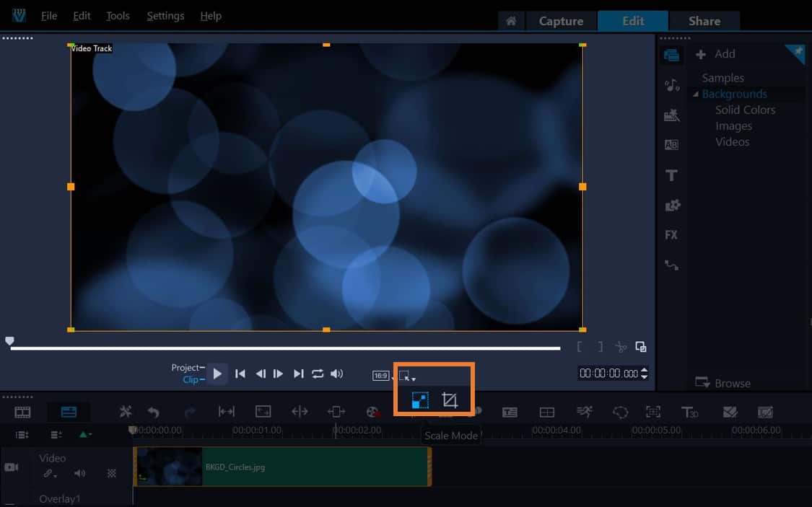Set the Mark-out bracket
The width and height of the screenshot is (812, 507).
click(601, 347)
